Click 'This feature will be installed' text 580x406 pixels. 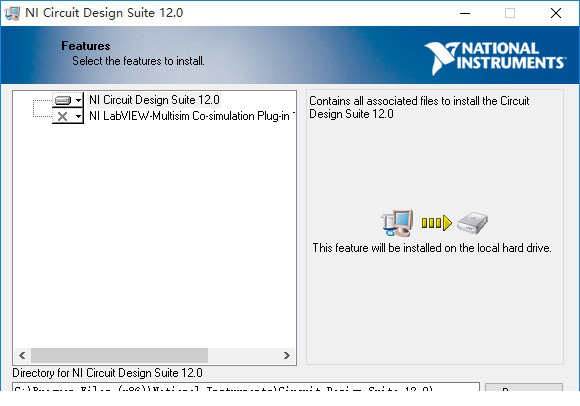[x=432, y=248]
